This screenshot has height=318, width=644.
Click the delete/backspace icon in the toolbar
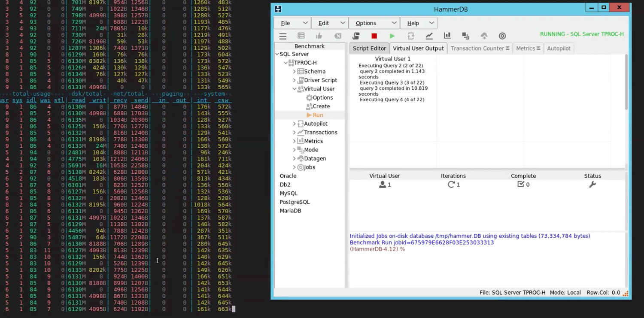coord(338,36)
